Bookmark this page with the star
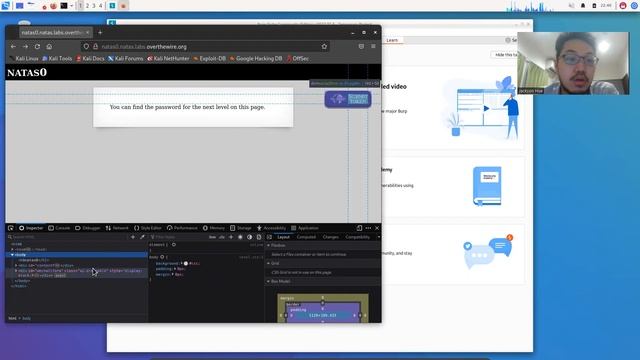The height and width of the screenshot is (360, 640). click(324, 47)
